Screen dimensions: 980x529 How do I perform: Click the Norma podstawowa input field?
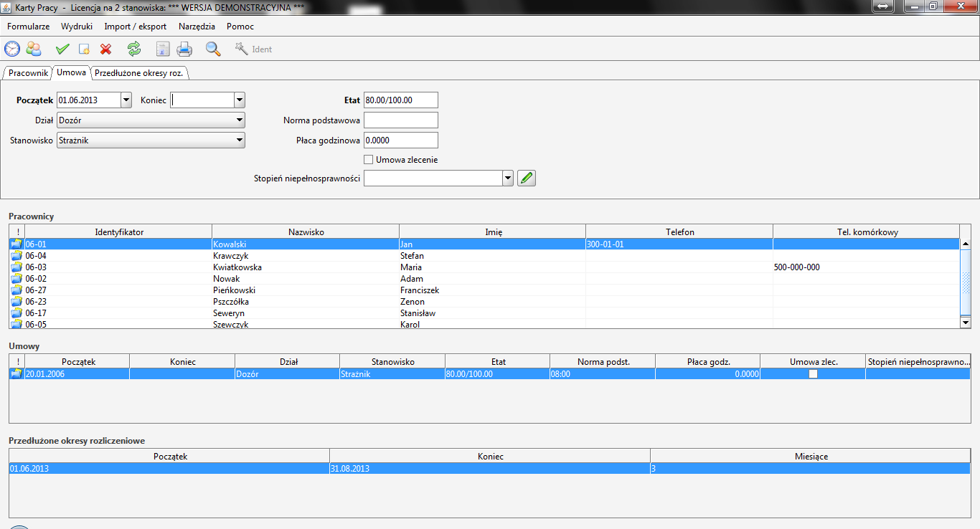coord(401,120)
